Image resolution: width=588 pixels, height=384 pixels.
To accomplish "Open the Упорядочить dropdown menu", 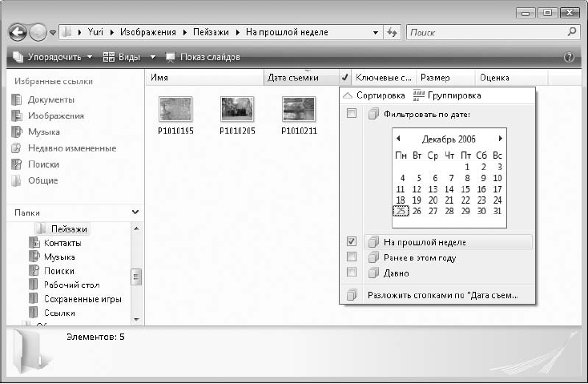I will point(53,58).
